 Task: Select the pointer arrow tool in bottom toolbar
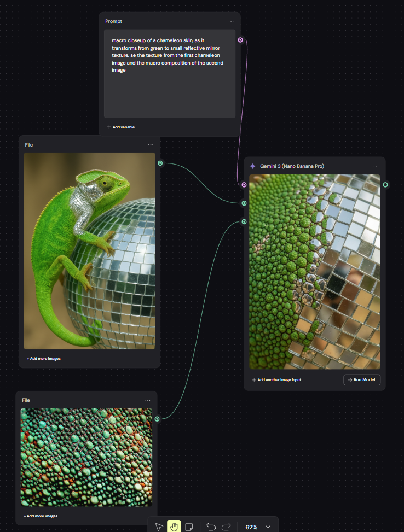159,527
